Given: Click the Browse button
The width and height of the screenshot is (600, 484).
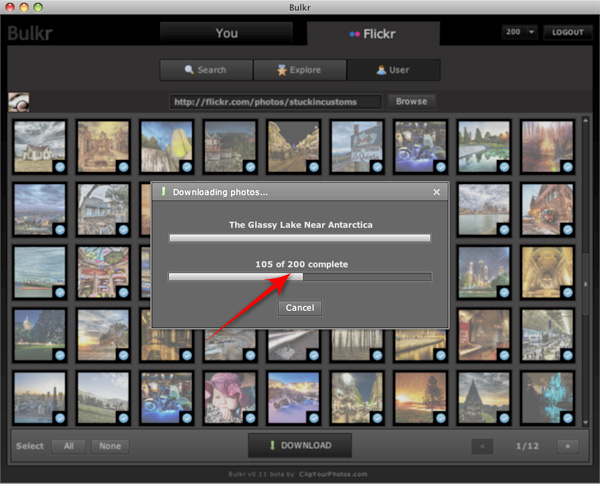Looking at the screenshot, I should tap(411, 101).
